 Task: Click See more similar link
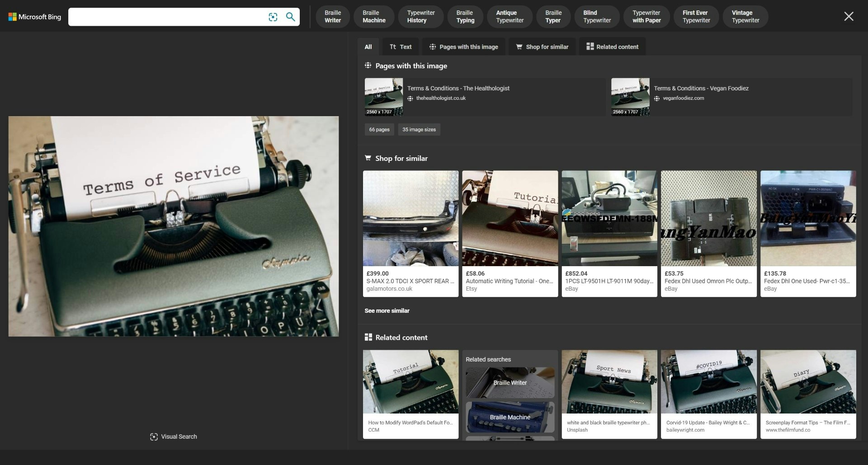[387, 311]
